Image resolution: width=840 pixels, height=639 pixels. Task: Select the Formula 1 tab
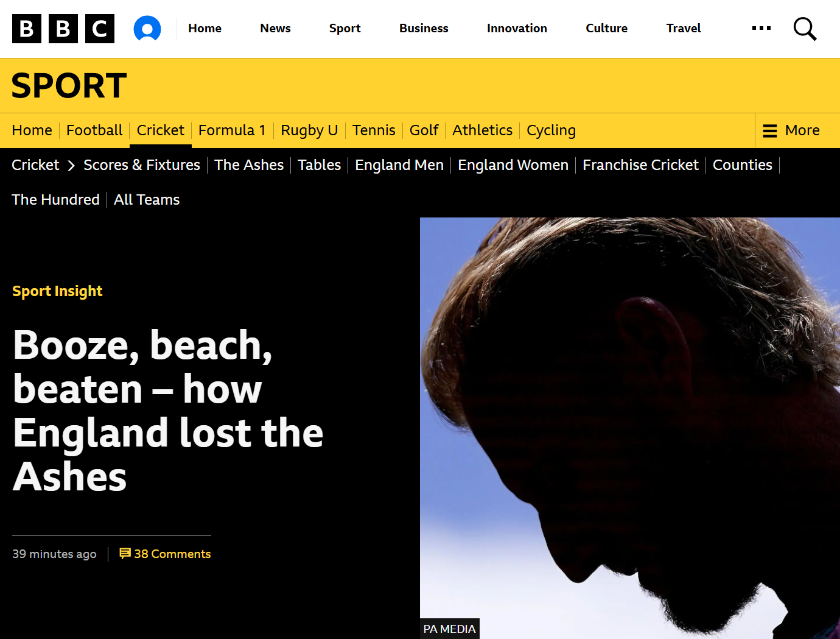(233, 130)
